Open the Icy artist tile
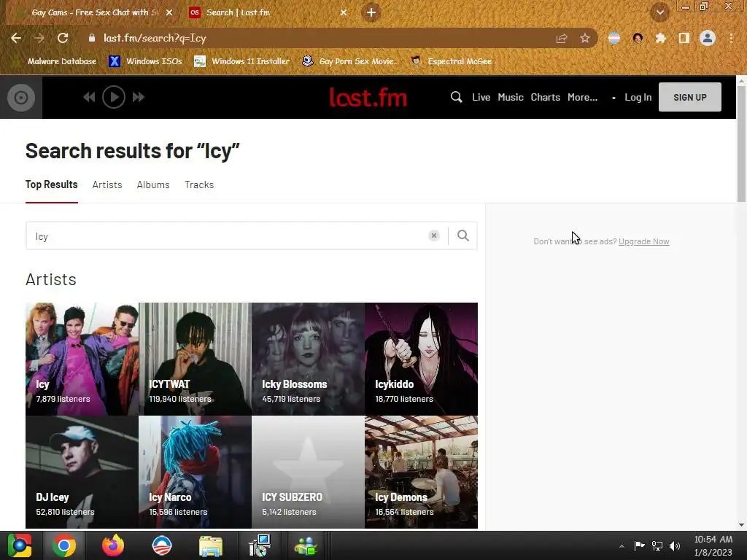 point(82,359)
